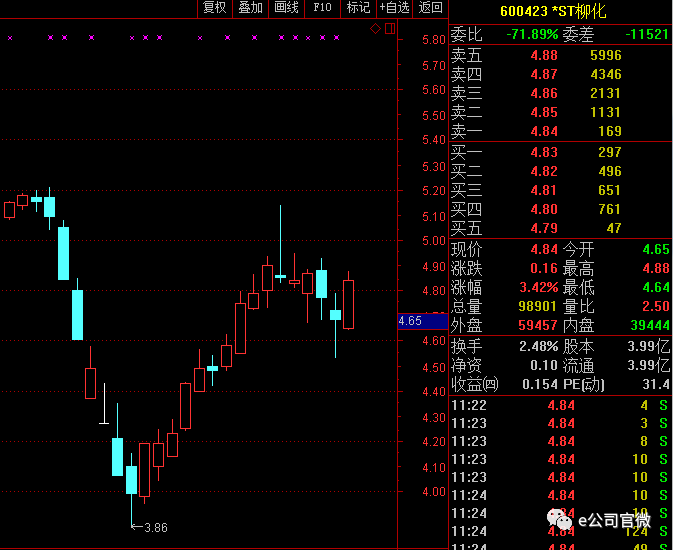Select the 画线 drawing tool
This screenshot has height=550, width=673.
[x=287, y=8]
